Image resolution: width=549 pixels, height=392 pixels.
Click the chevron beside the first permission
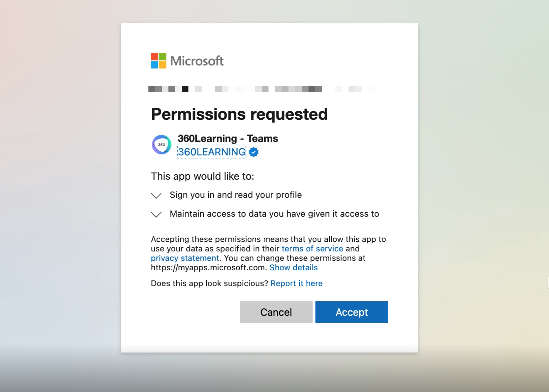156,195
